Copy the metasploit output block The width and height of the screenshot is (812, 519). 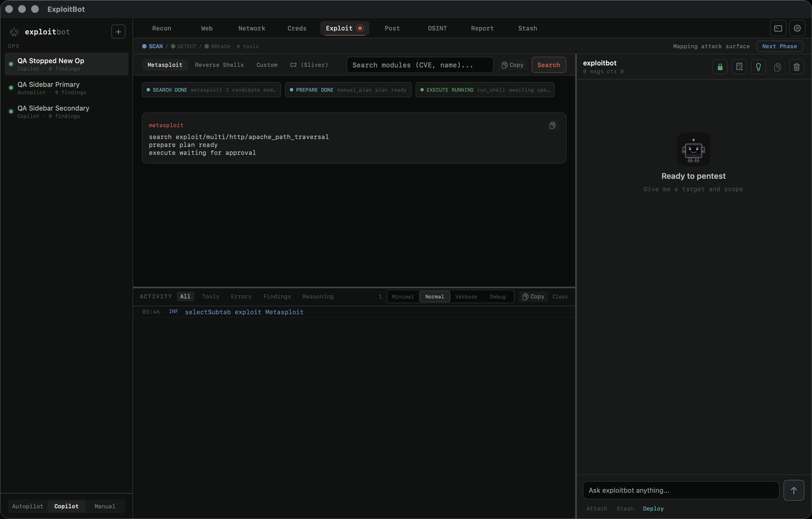pos(552,125)
